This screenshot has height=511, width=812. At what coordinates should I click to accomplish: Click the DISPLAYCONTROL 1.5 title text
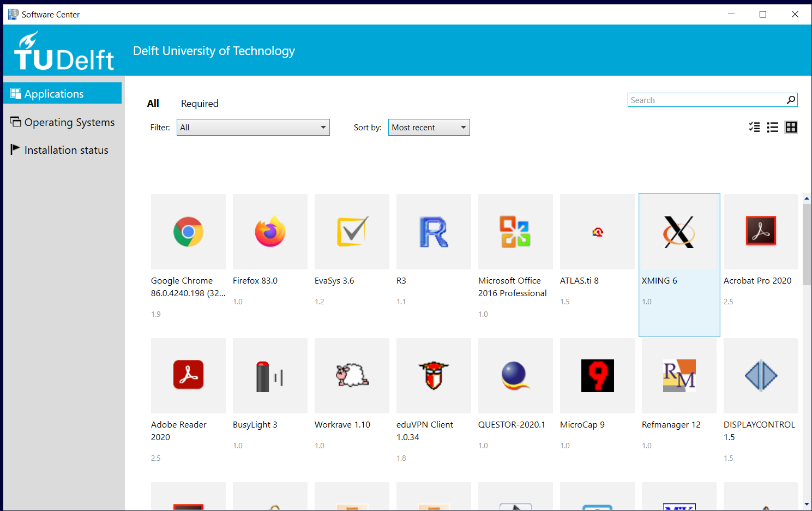(x=759, y=431)
